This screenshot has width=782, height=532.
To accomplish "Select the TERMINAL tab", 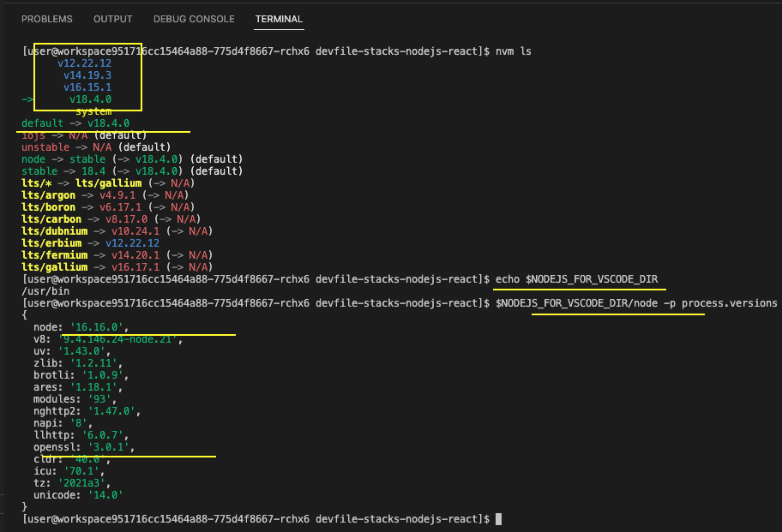I will point(279,19).
